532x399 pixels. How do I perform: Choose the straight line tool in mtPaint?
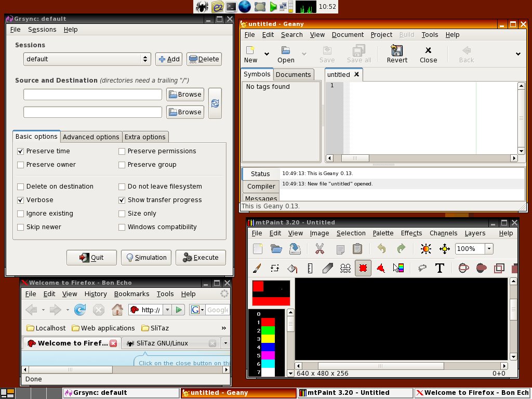tap(310, 269)
